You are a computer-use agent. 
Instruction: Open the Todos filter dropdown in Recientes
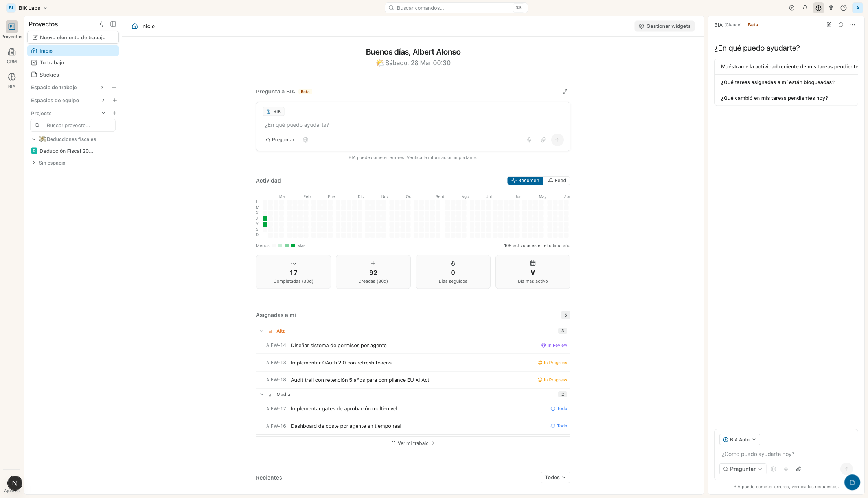[555, 478]
